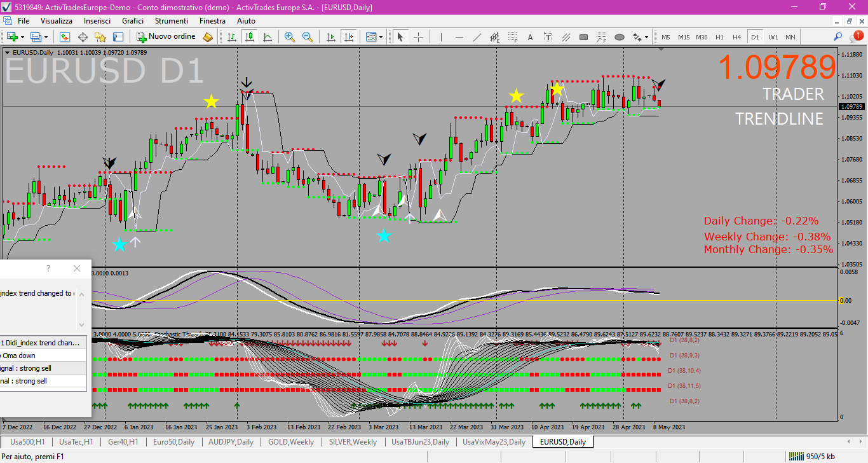Viewport: 868px width, 463px height.
Task: Expand the Profiles dropdown arrow
Action: (x=45, y=37)
